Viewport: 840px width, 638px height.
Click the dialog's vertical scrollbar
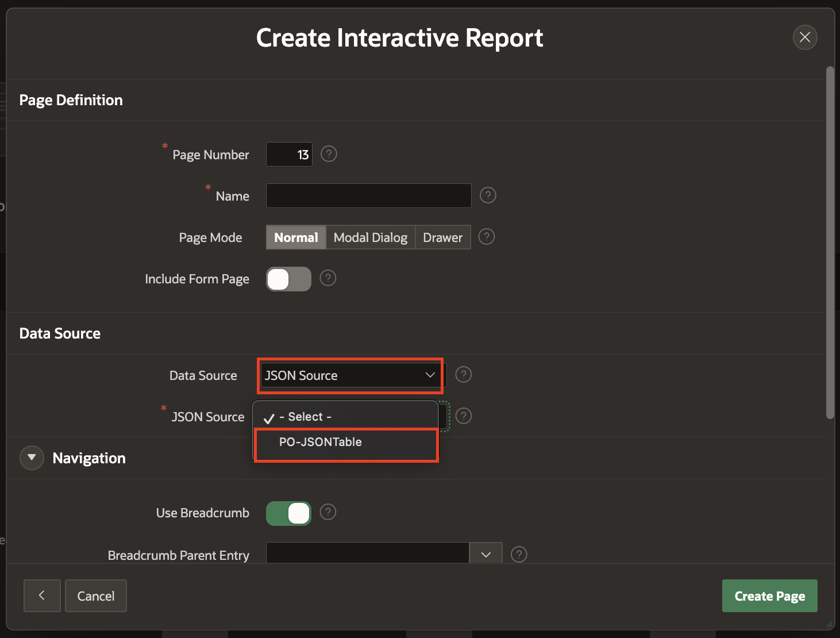click(830, 241)
